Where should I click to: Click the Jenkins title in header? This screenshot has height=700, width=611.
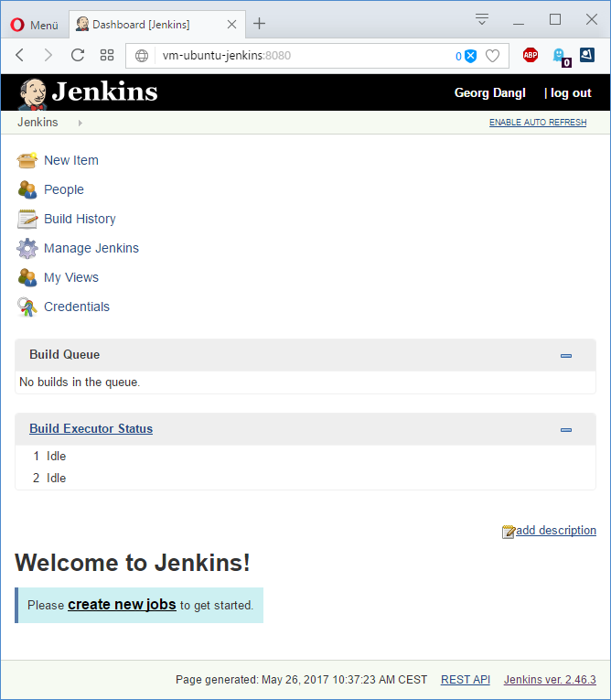(104, 92)
